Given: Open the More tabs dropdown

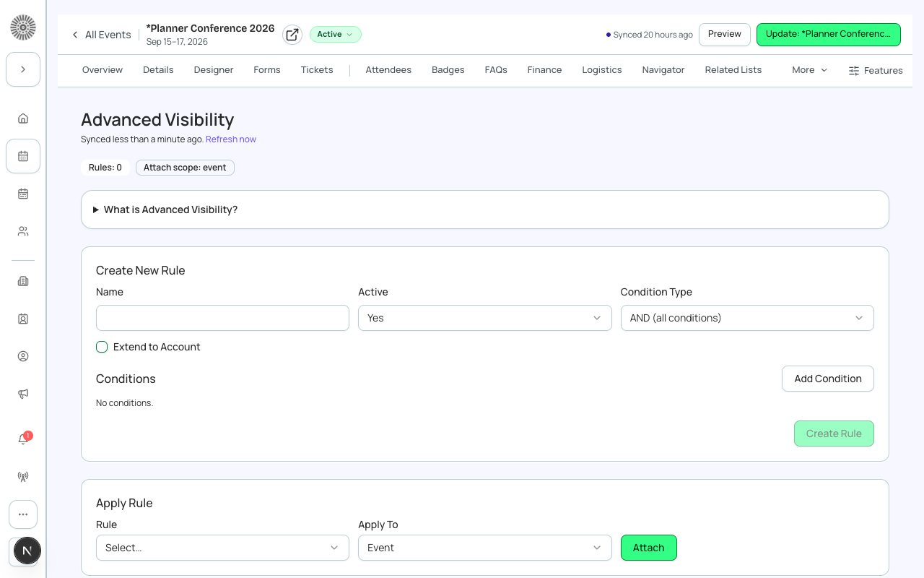Looking at the screenshot, I should [x=810, y=70].
